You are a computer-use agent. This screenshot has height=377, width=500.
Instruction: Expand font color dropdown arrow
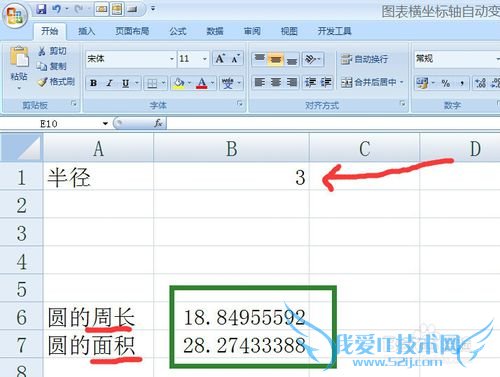[x=213, y=83]
